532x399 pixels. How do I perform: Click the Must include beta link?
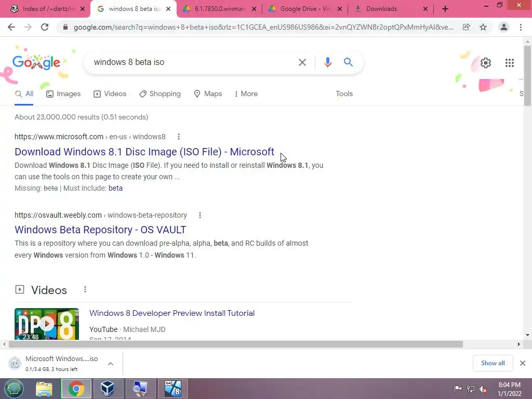coord(115,188)
